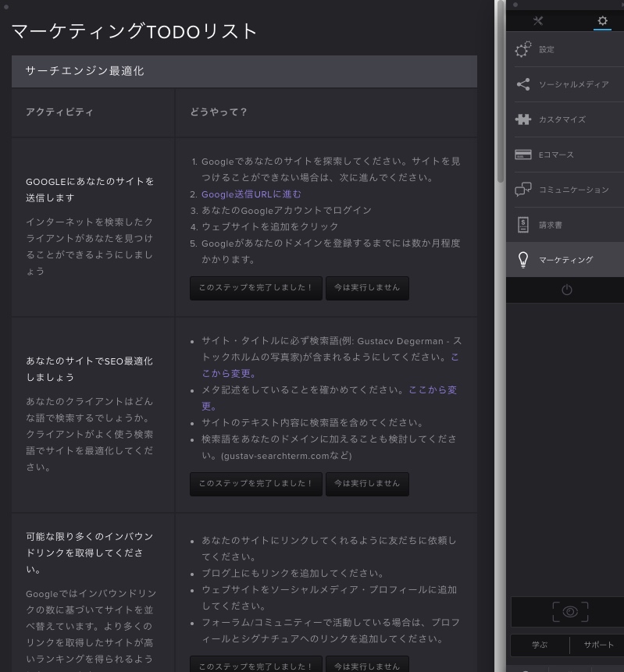Open コミュニケーション menu item
624x672 pixels.
[565, 190]
